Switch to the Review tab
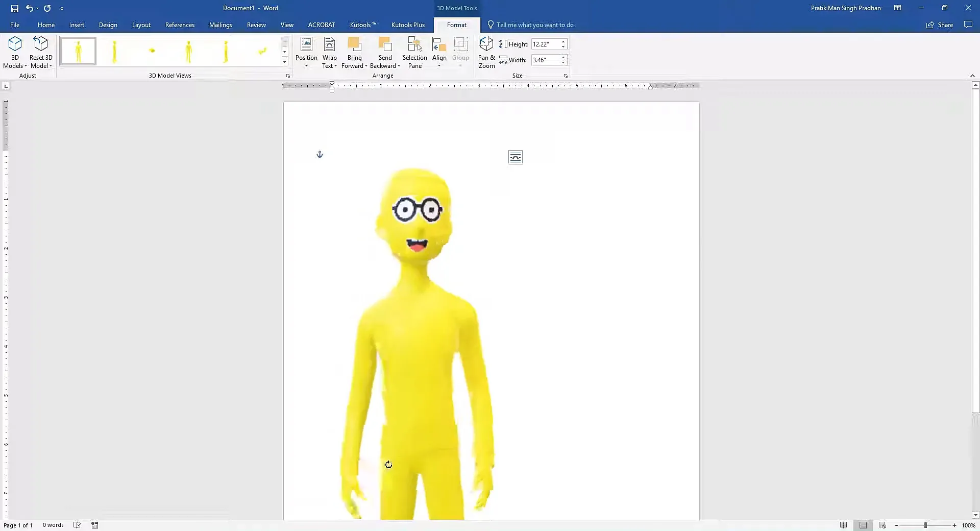Image resolution: width=980 pixels, height=531 pixels. point(256,25)
